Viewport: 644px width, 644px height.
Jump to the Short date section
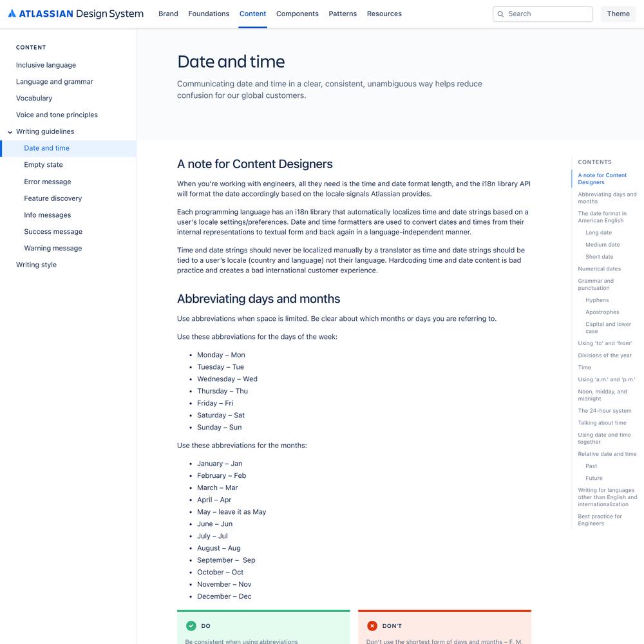tap(599, 257)
